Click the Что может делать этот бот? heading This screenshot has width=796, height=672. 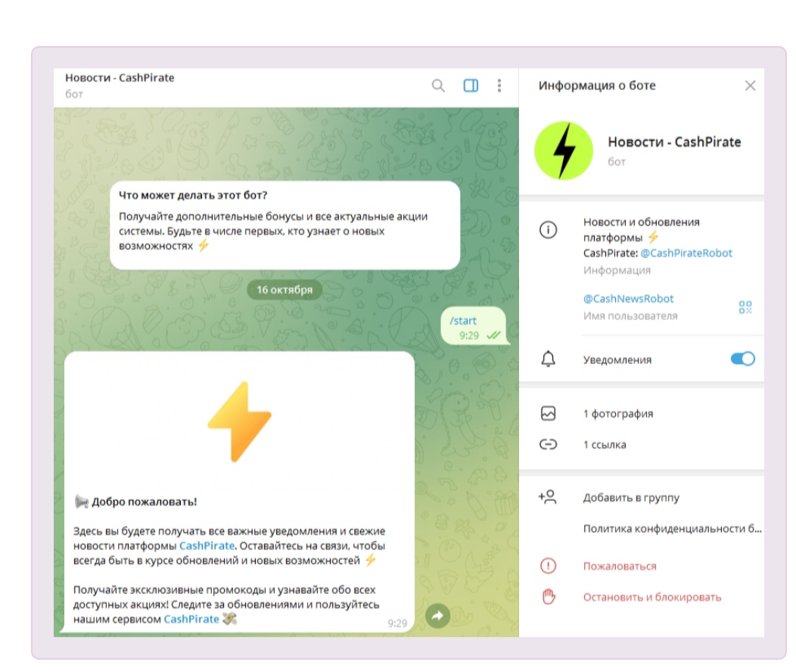point(193,195)
